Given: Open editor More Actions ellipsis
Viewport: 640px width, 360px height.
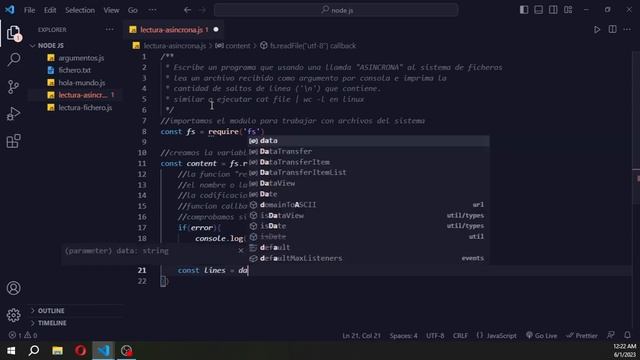Looking at the screenshot, I should pyautogui.click(x=627, y=29).
